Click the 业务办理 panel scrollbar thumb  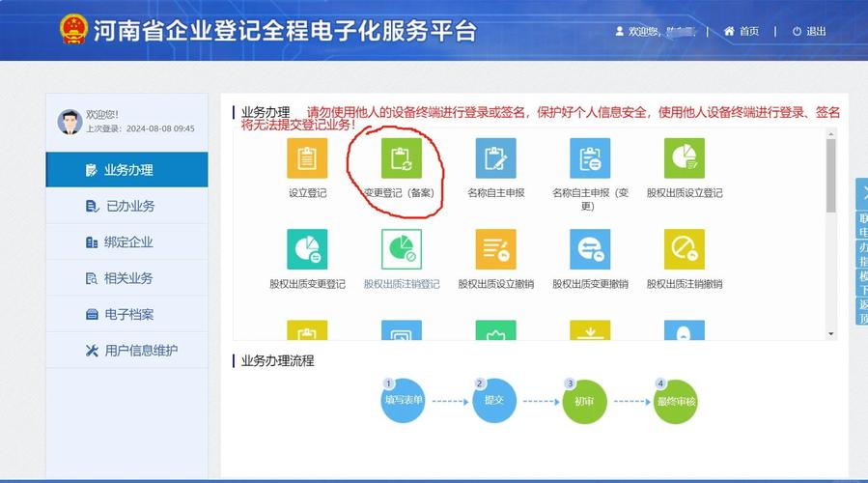click(x=831, y=176)
